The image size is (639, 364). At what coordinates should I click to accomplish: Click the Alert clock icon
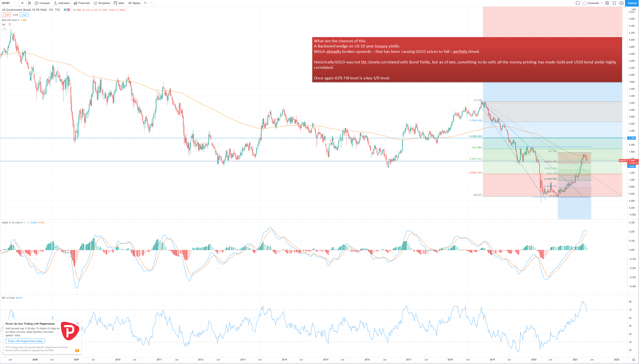[115, 3]
